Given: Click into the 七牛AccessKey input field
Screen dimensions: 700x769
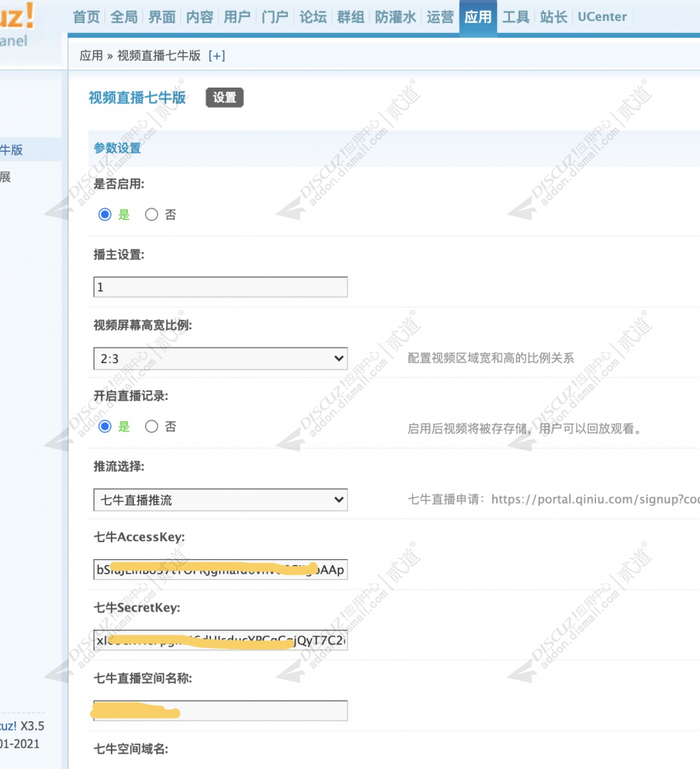Looking at the screenshot, I should (221, 569).
